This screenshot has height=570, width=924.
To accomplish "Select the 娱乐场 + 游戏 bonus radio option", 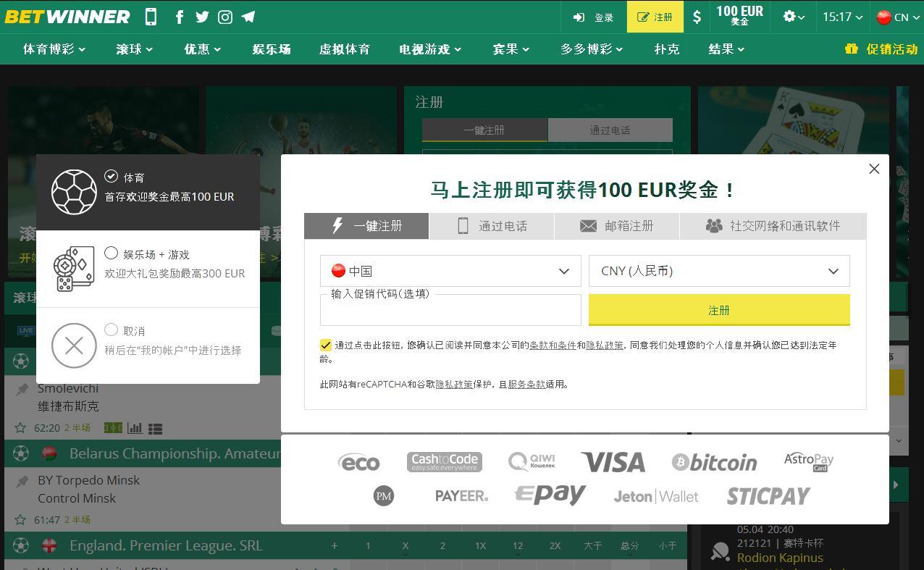I will tap(111, 253).
